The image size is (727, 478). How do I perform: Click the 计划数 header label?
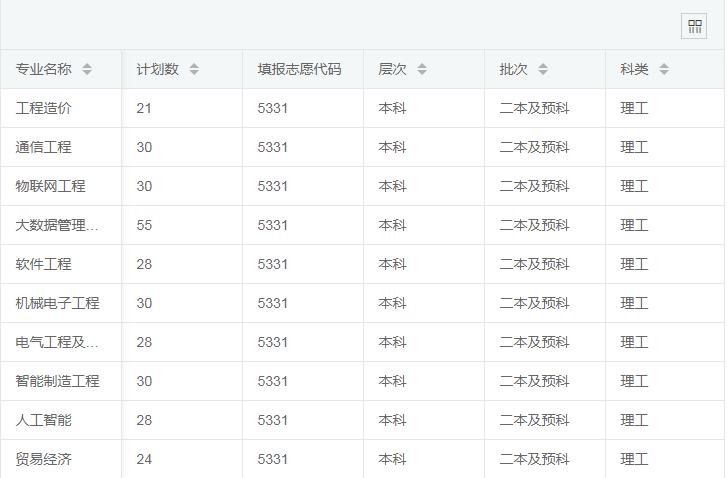point(158,69)
